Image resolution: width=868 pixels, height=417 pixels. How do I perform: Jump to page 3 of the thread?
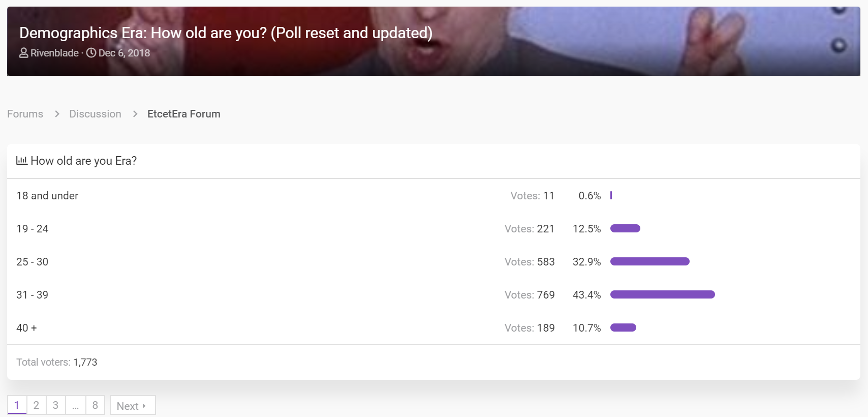(55, 405)
